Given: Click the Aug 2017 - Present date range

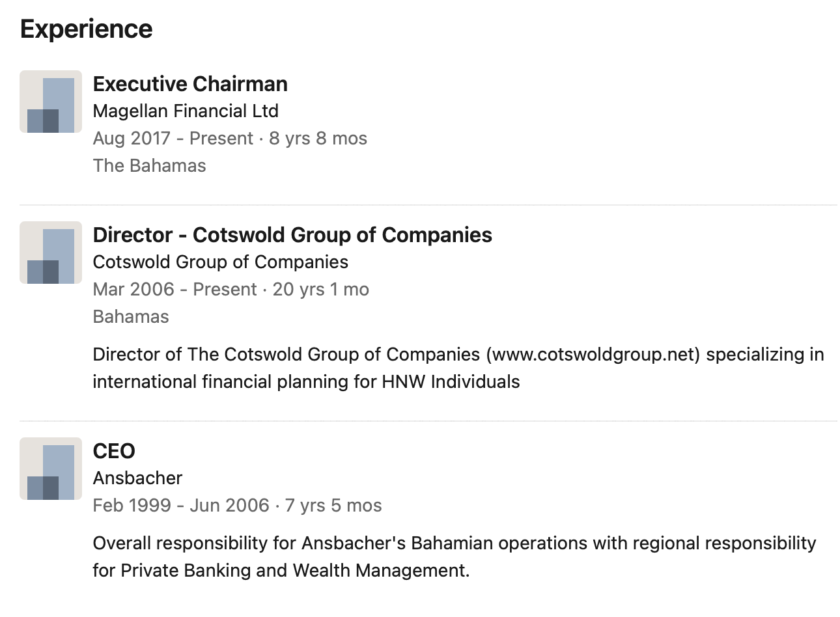Looking at the screenshot, I should (x=173, y=139).
